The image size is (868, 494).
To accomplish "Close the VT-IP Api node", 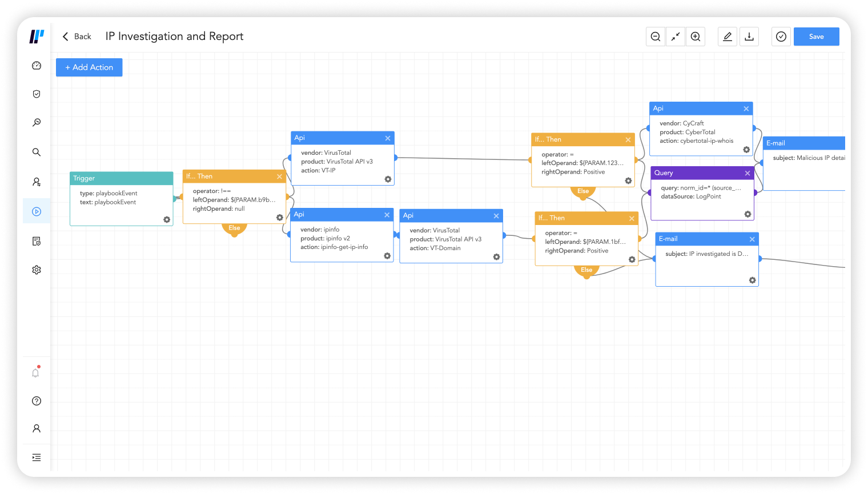I will point(388,138).
